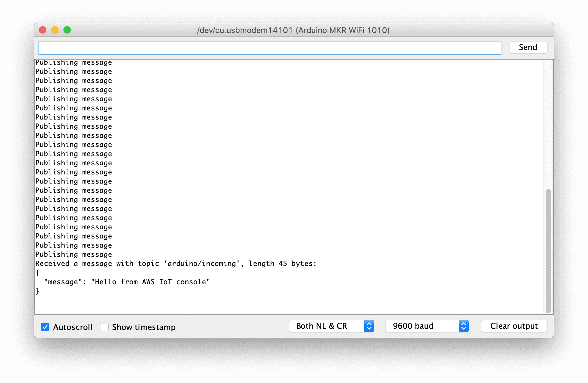The width and height of the screenshot is (588, 383).
Task: Click the 'Hello from AWS IoT console' line
Action: pos(127,282)
